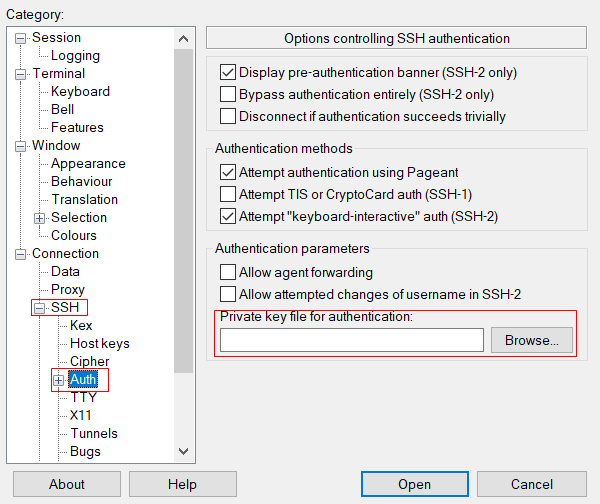Open Behaviour settings category

tap(82, 181)
